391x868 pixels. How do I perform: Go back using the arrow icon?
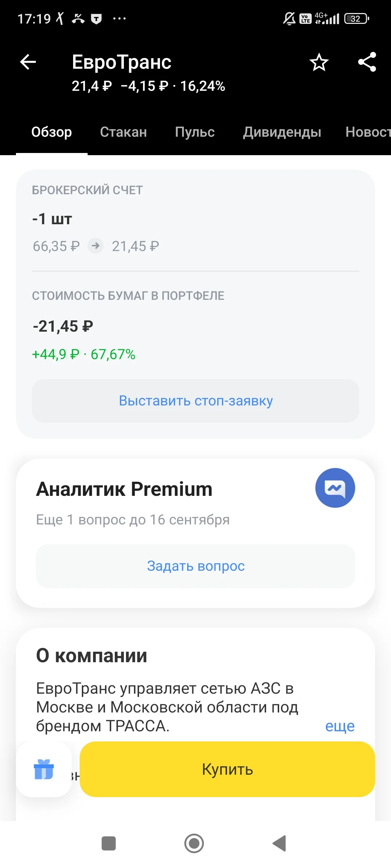click(x=28, y=62)
